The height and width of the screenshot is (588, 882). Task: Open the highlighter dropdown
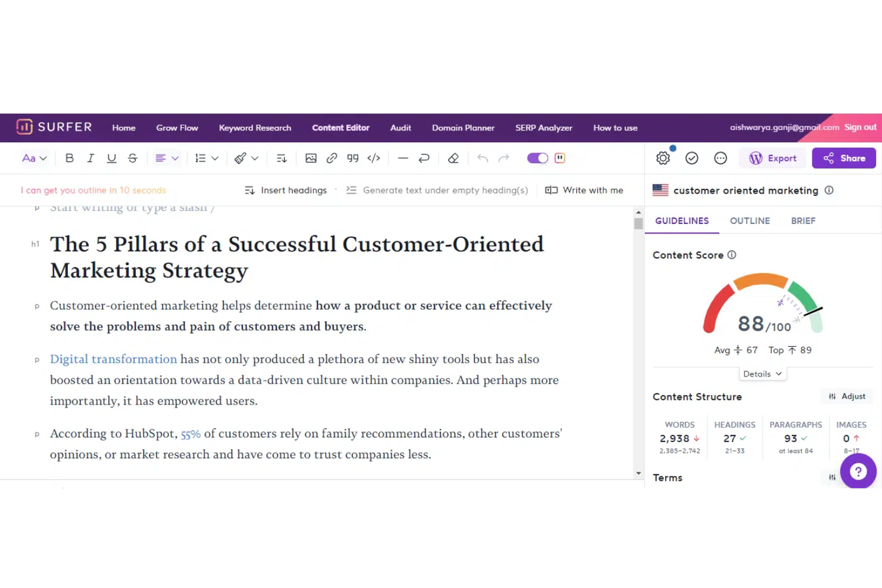(246, 158)
